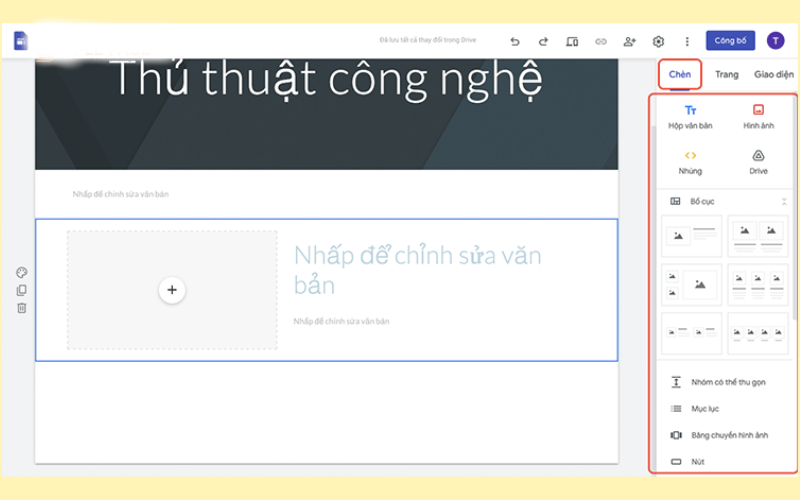This screenshot has height=500, width=800.
Task: Switch to the Chèn tab
Action: (679, 74)
